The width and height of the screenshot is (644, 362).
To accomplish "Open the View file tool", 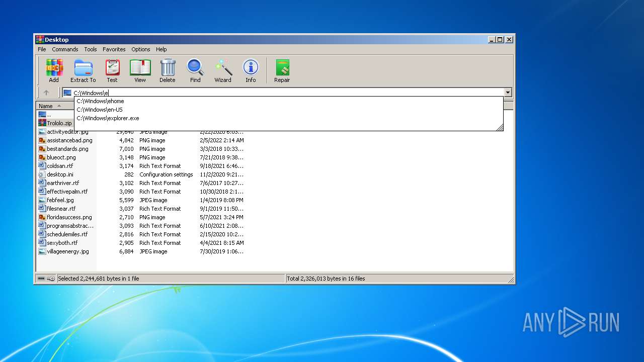I will [x=140, y=70].
